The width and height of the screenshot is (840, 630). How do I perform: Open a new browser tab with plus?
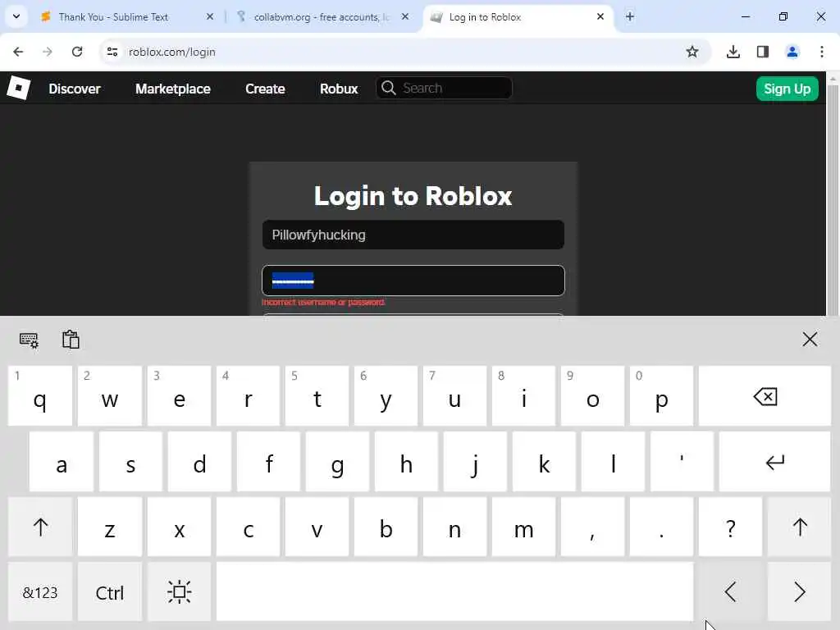point(630,17)
